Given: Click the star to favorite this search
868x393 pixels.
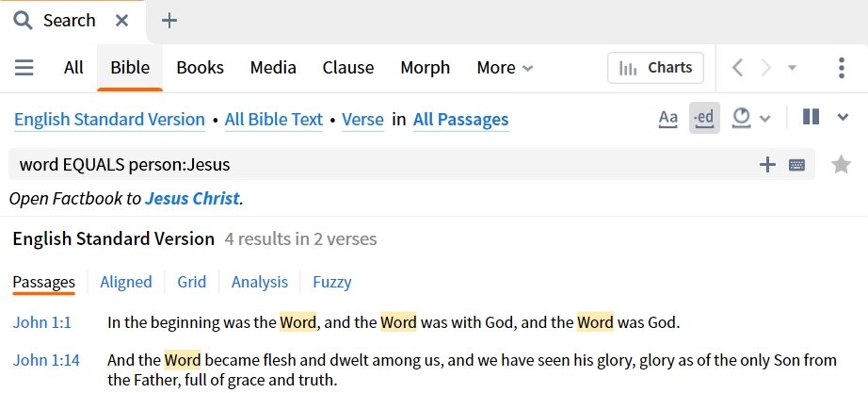Looking at the screenshot, I should pos(841,164).
